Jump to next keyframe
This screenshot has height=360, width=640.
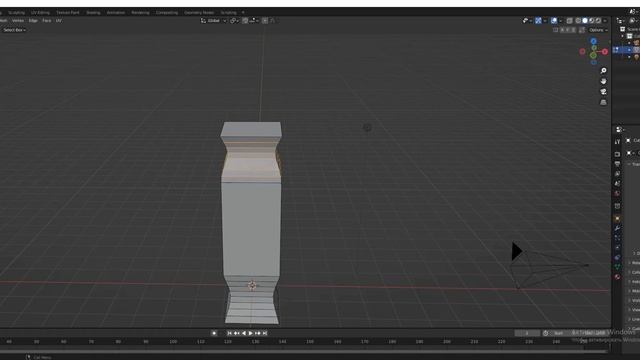[258, 333]
